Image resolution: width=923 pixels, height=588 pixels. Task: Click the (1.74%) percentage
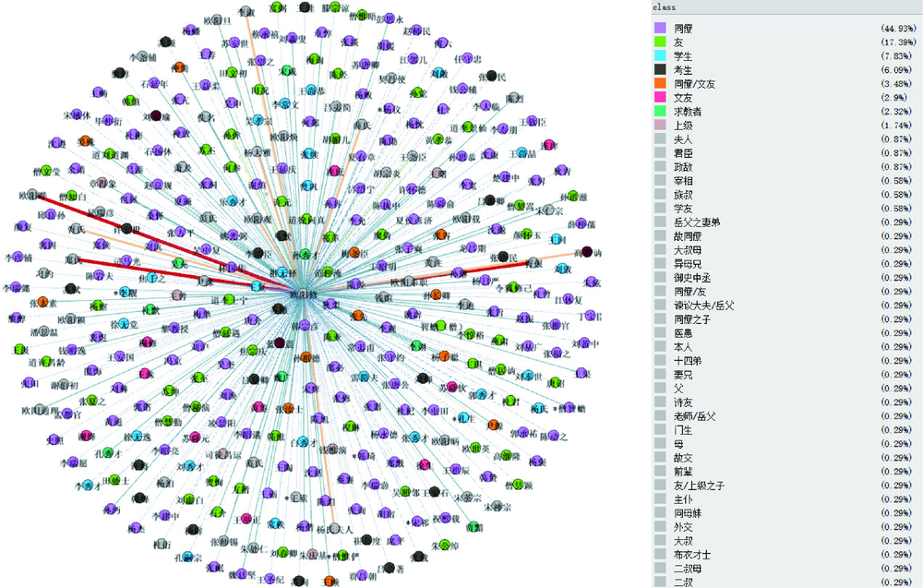click(898, 125)
